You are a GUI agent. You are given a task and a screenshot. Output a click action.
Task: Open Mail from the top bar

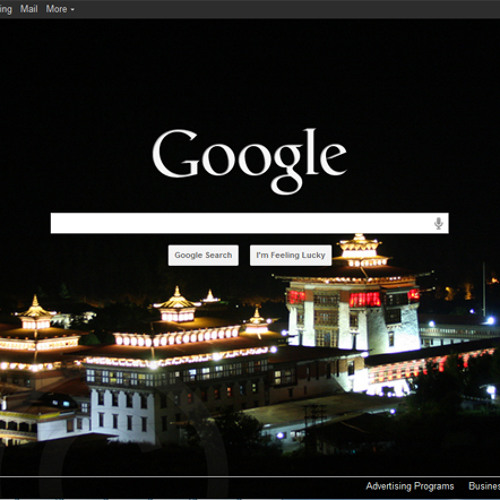(29, 9)
